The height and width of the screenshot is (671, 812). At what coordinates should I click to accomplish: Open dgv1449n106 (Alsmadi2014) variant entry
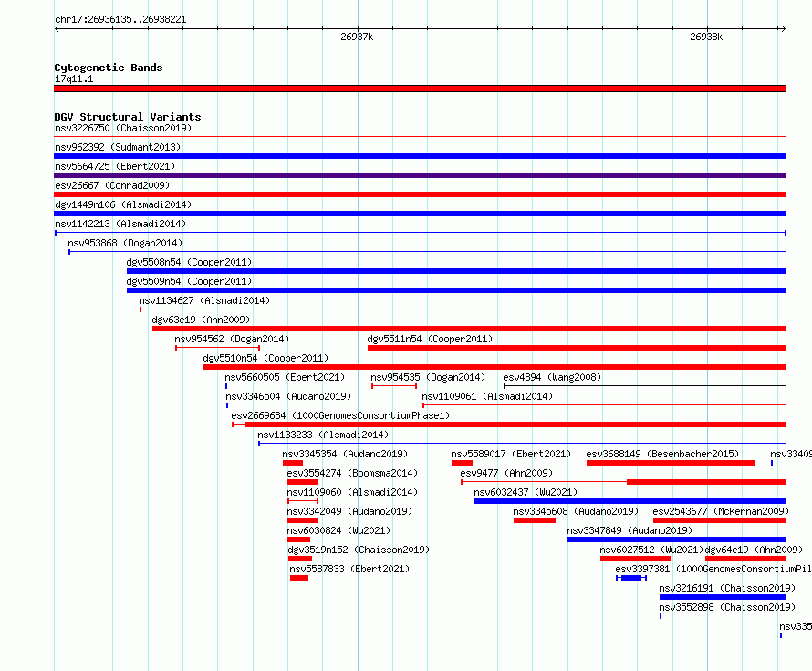(x=123, y=204)
